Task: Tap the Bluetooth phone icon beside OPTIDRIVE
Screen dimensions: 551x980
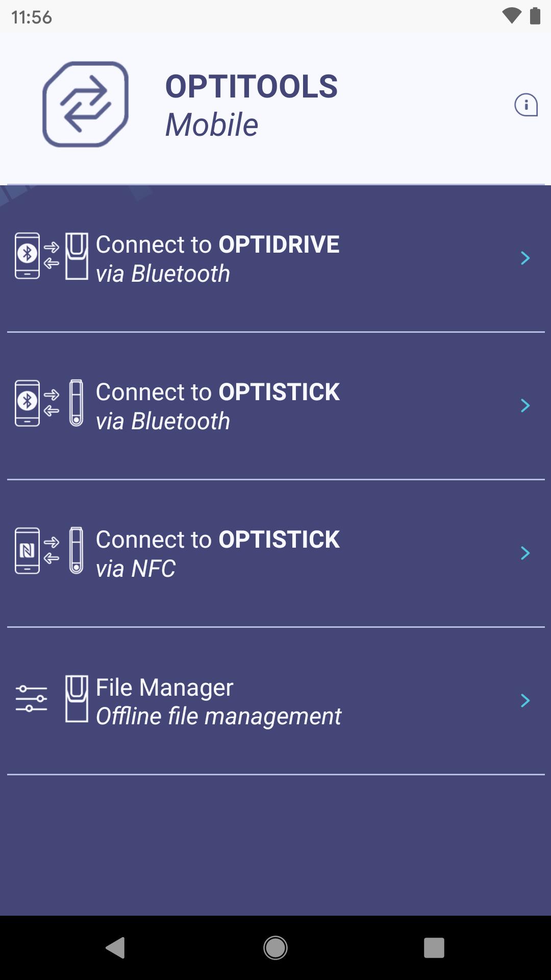Action: pyautogui.click(x=27, y=256)
